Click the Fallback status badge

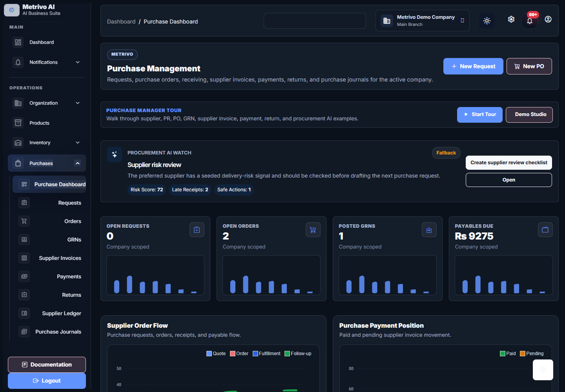click(x=446, y=153)
